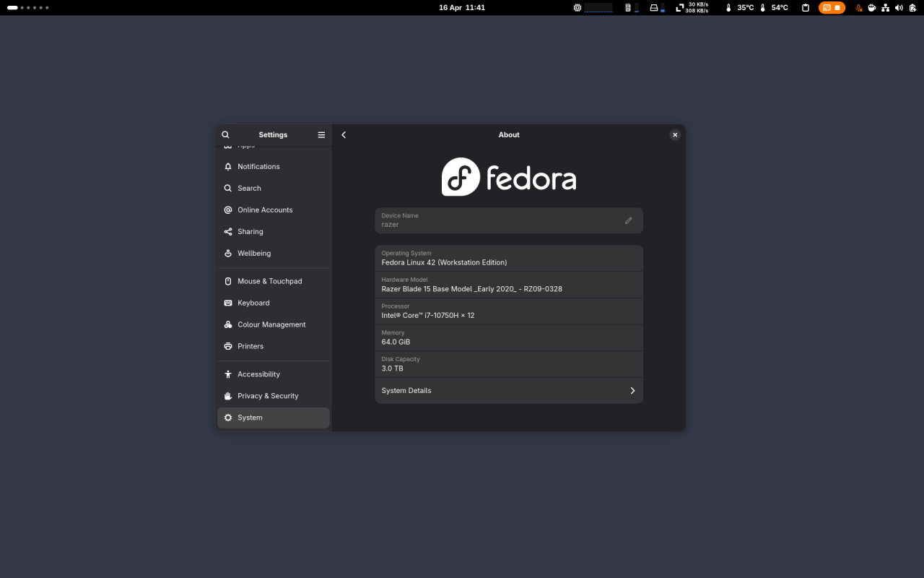The image size is (924, 578).
Task: Click the CPU usage indicator in the top bar
Action: [x=577, y=8]
